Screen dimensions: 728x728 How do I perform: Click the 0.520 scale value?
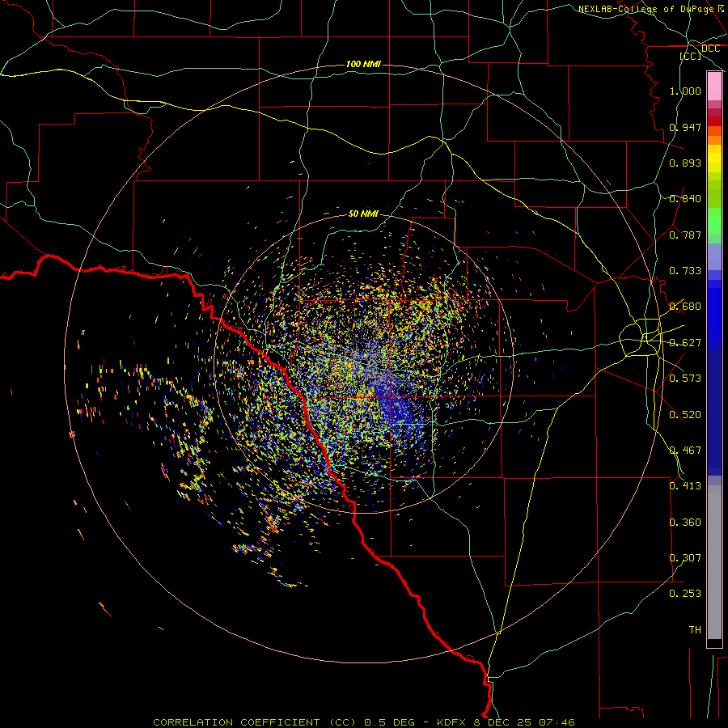pyautogui.click(x=685, y=415)
